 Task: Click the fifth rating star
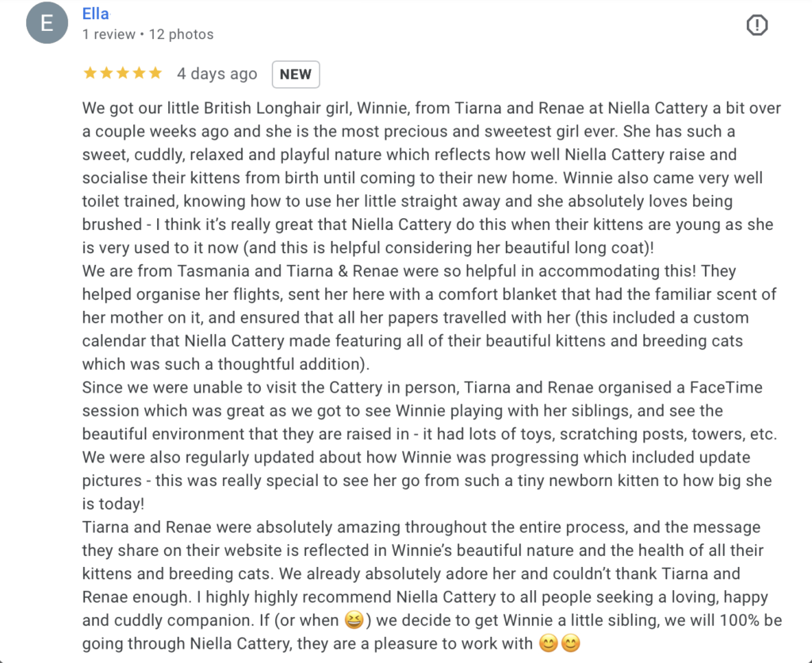pyautogui.click(x=155, y=74)
